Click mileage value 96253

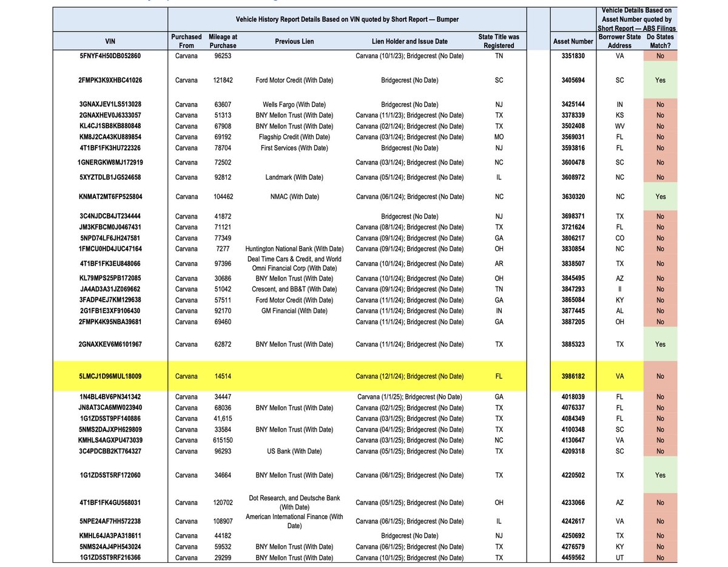point(223,55)
